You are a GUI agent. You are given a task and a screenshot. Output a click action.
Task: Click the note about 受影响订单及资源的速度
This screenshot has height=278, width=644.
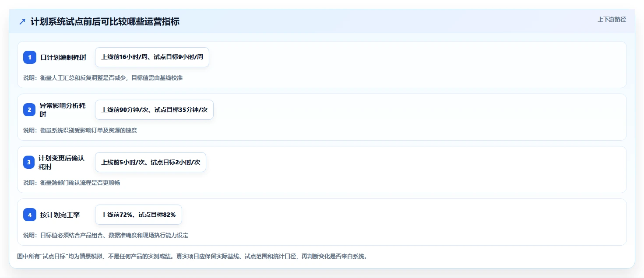80,130
